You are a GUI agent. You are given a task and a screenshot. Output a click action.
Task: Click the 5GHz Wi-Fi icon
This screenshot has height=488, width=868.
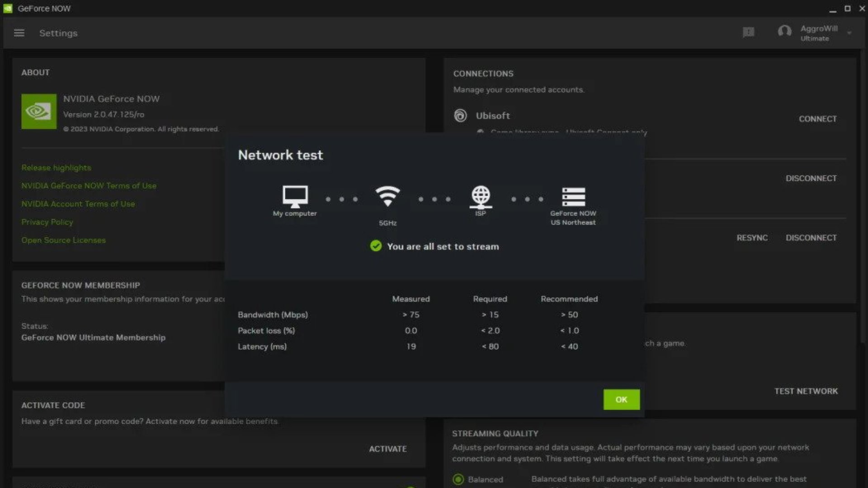point(387,196)
